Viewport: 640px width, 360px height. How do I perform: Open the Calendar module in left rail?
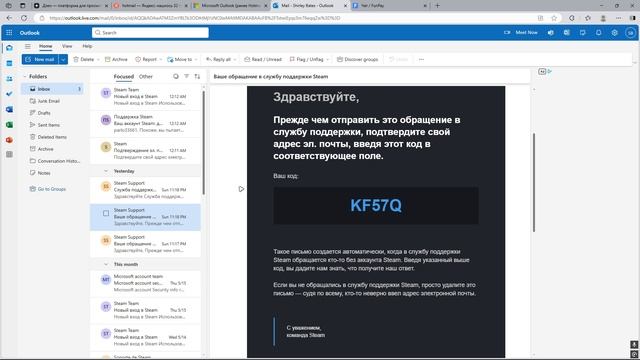click(x=9, y=63)
